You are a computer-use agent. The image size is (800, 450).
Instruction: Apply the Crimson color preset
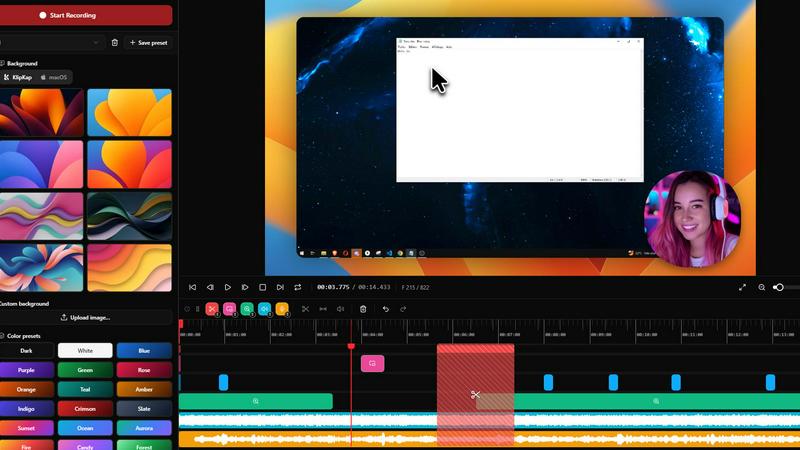pos(85,409)
